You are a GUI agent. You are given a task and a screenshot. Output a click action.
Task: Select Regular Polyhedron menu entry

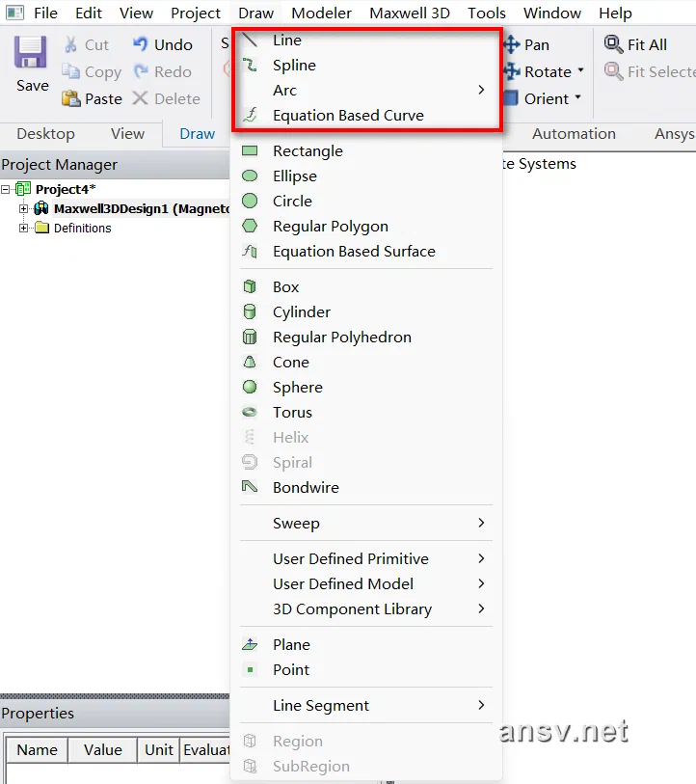pyautogui.click(x=366, y=337)
